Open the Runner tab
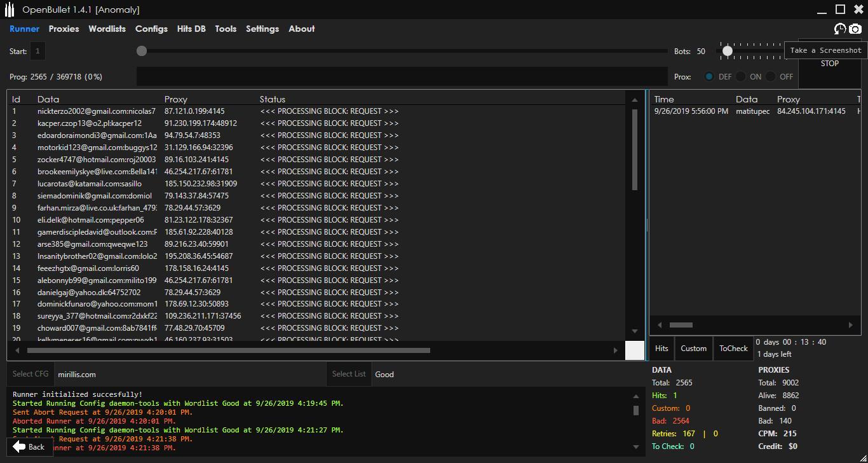Image resolution: width=868 pixels, height=463 pixels. click(24, 29)
